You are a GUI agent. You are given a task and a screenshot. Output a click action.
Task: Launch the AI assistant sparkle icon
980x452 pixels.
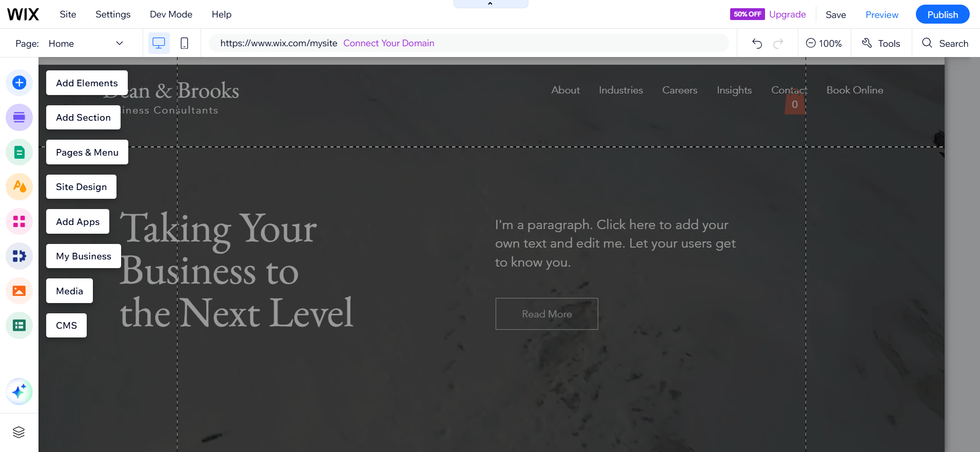[x=19, y=392]
